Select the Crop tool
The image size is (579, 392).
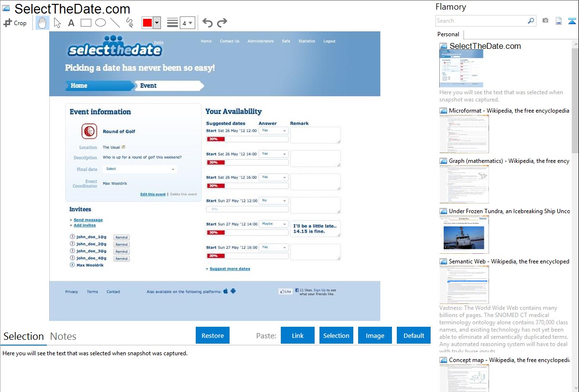click(15, 23)
